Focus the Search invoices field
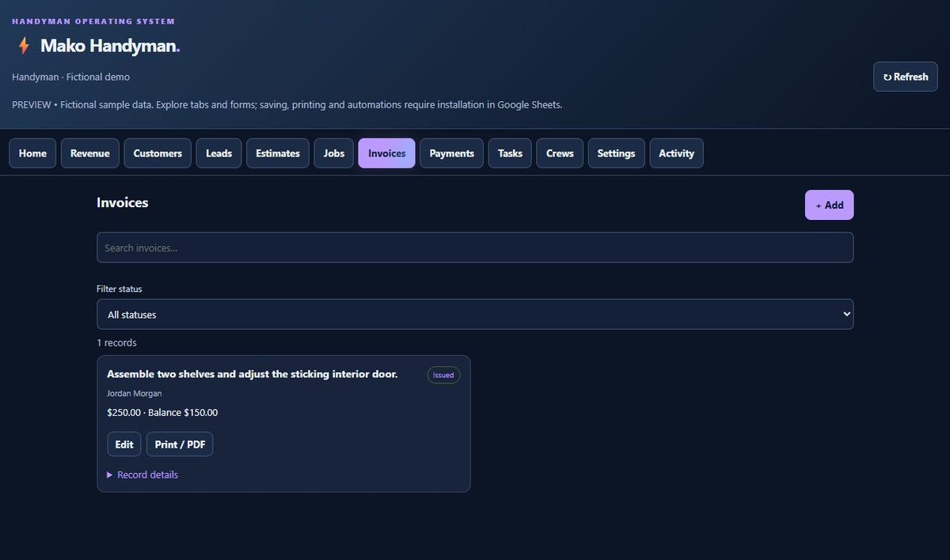 (x=475, y=248)
